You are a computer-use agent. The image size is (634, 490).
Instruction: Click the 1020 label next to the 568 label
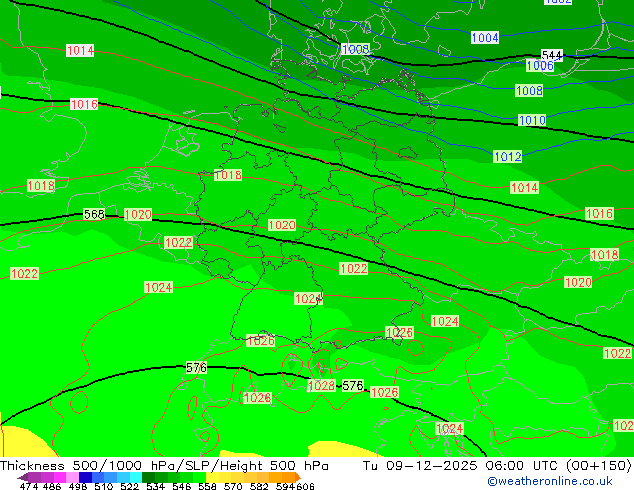point(138,214)
